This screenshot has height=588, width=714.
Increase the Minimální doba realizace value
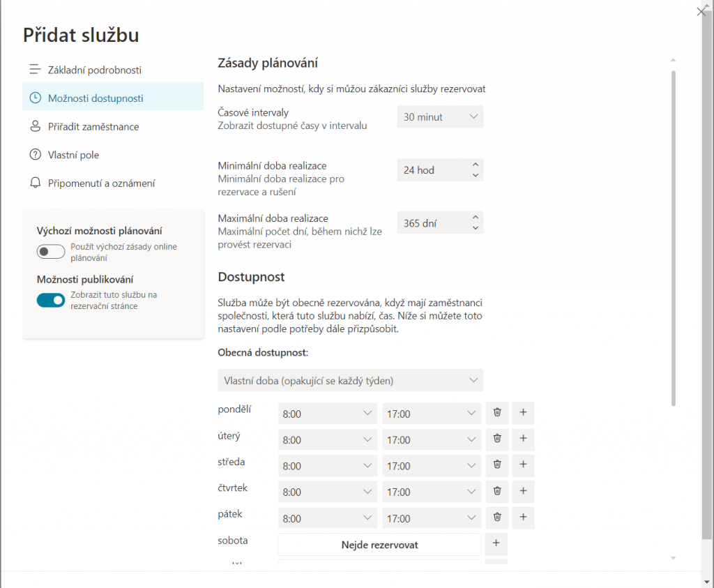tap(475, 165)
